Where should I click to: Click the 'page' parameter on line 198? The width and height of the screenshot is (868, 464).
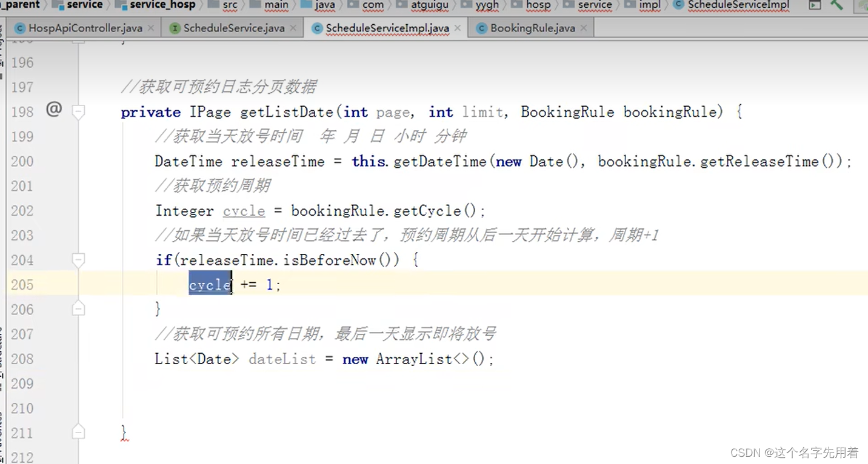coord(393,112)
